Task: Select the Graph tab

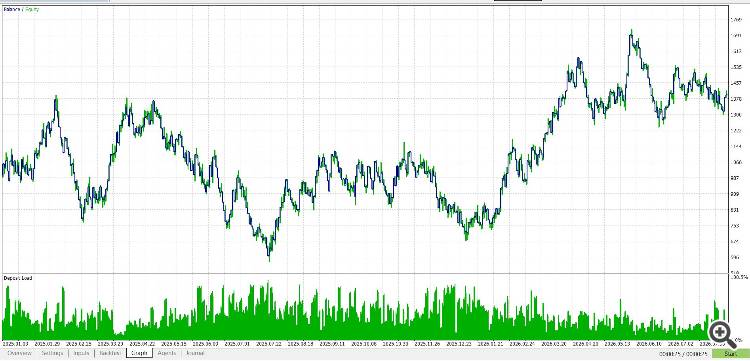Action: tap(140, 353)
